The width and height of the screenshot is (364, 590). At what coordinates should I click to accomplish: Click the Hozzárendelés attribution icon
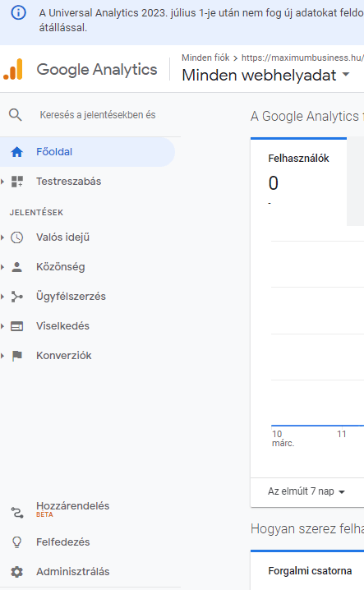click(x=17, y=513)
